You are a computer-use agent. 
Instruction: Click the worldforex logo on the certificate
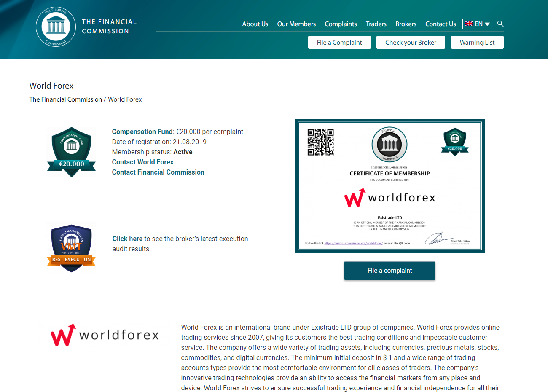(x=390, y=198)
